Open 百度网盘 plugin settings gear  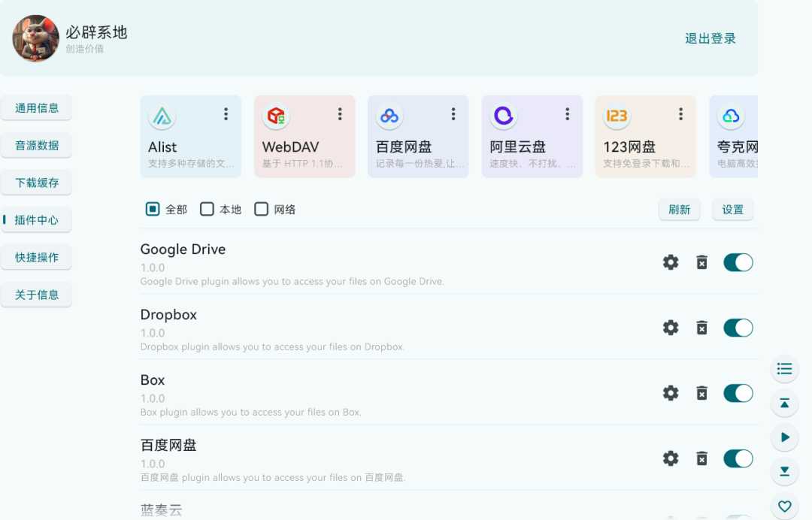tap(671, 458)
